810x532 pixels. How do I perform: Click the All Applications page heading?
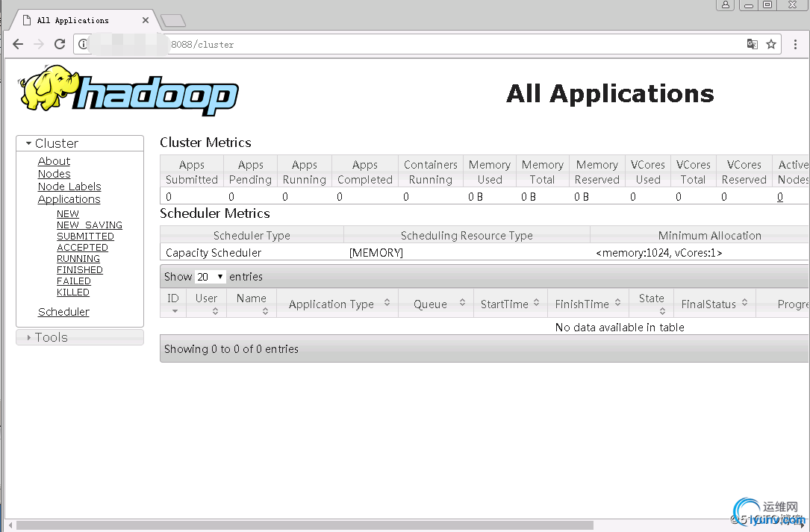(x=610, y=94)
